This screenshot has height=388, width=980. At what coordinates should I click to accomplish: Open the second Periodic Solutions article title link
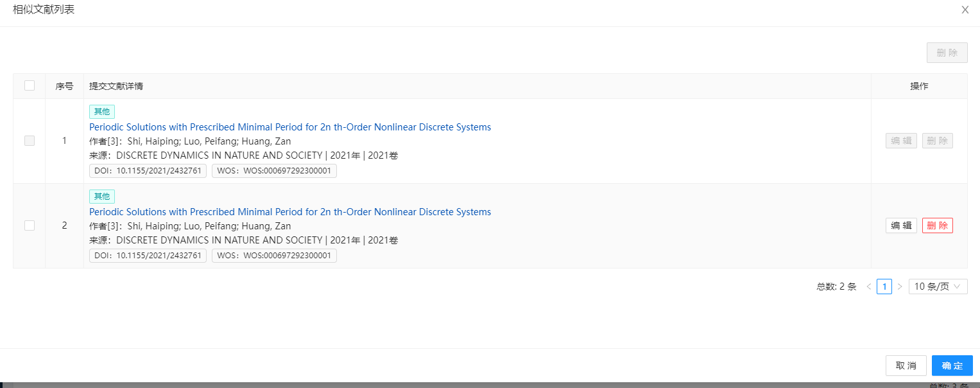(290, 212)
